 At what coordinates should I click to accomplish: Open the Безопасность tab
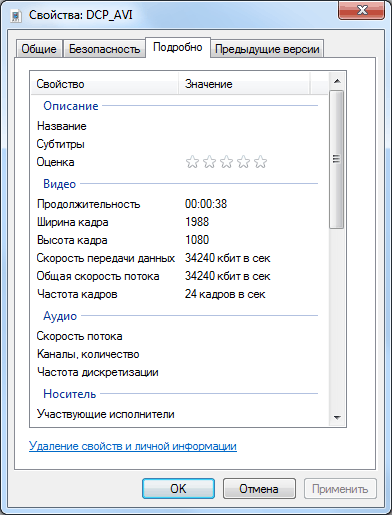point(104,49)
